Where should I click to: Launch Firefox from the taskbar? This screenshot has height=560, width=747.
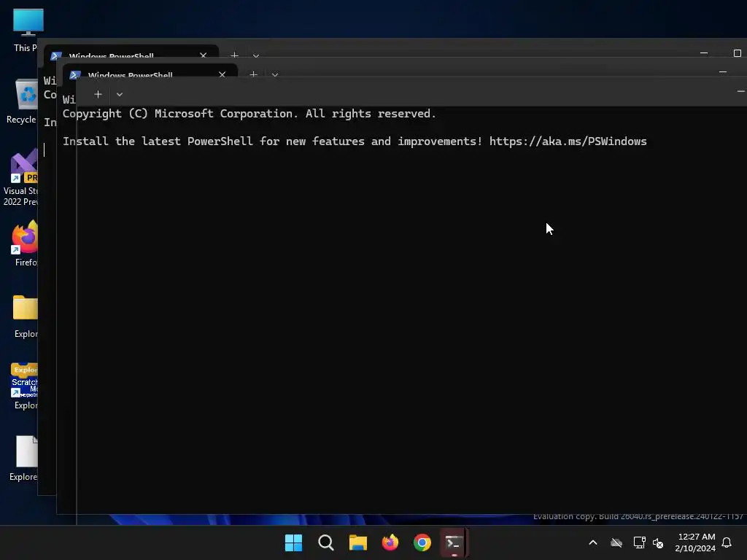(x=390, y=542)
